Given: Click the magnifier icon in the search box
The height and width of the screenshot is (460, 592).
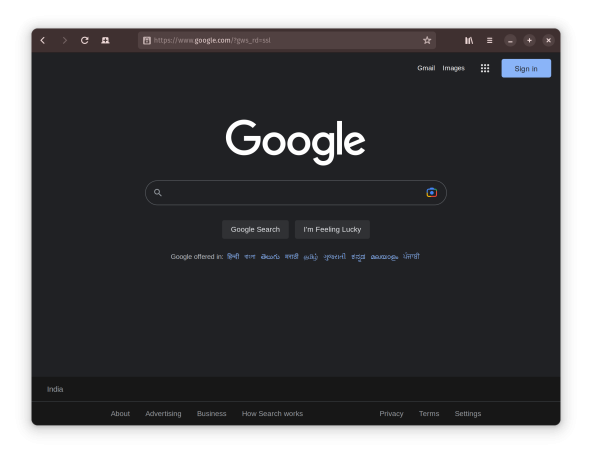Looking at the screenshot, I should click(158, 193).
